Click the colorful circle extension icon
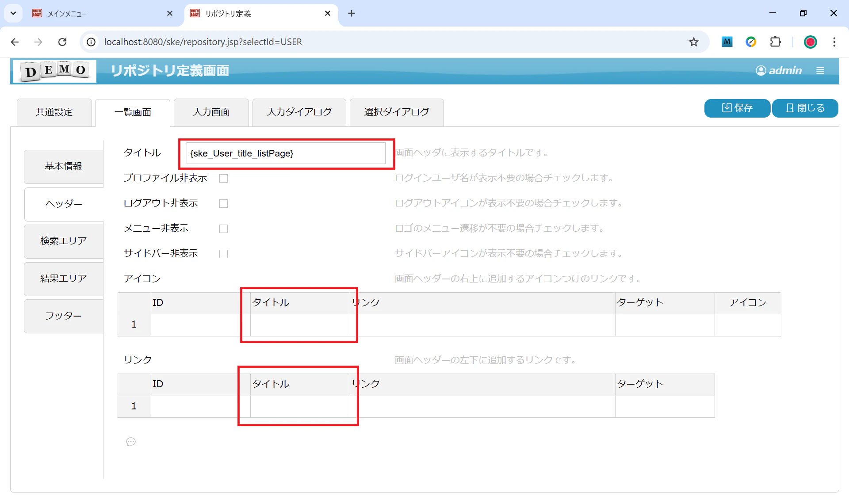The height and width of the screenshot is (504, 849). coord(751,42)
